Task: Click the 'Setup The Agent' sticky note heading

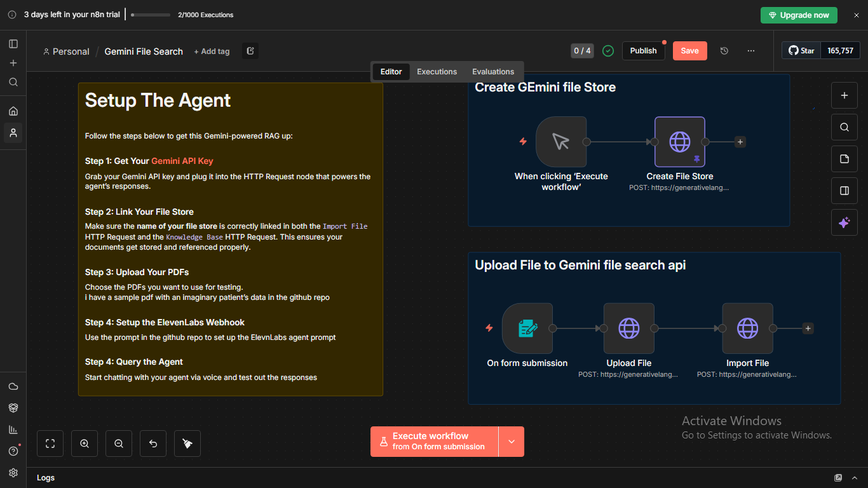Action: click(158, 100)
